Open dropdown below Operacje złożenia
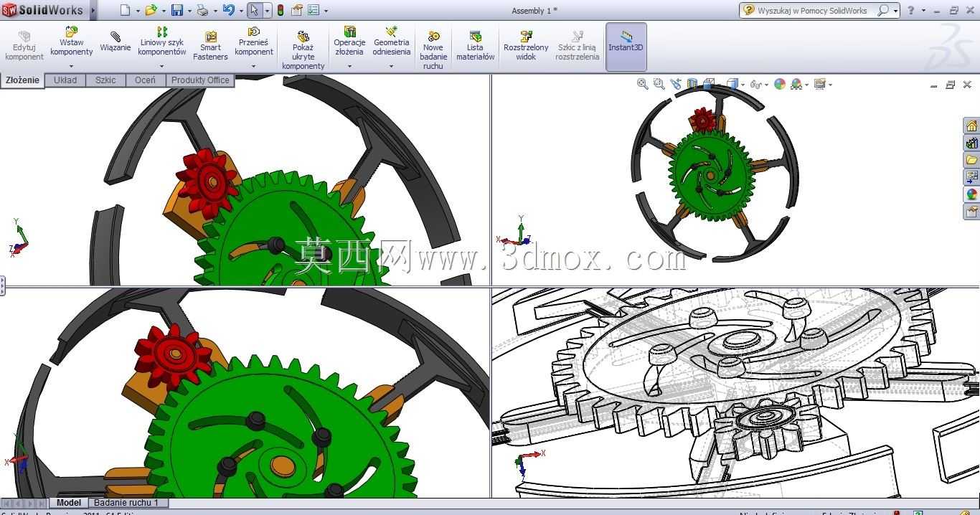The width and height of the screenshot is (980, 515). tap(349, 66)
